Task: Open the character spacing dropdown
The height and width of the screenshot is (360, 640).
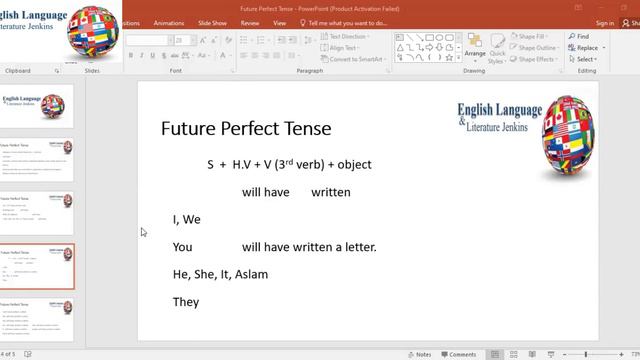Action: click(x=187, y=56)
